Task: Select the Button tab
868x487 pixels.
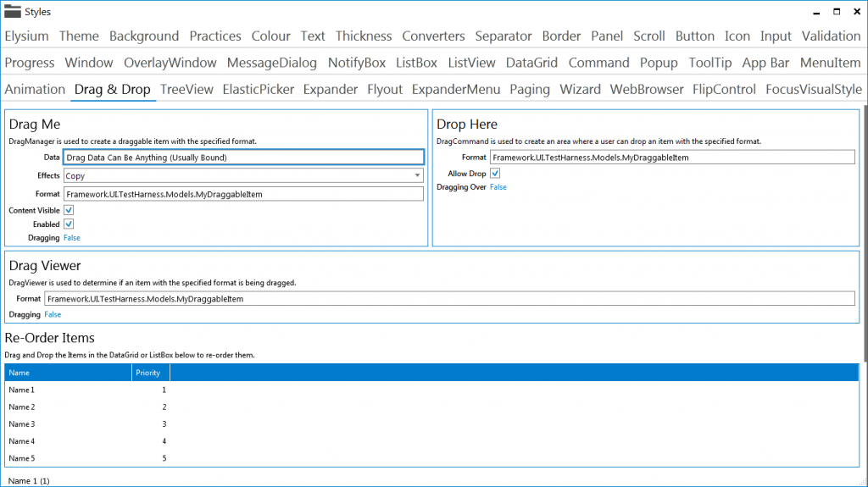Action: pos(695,36)
